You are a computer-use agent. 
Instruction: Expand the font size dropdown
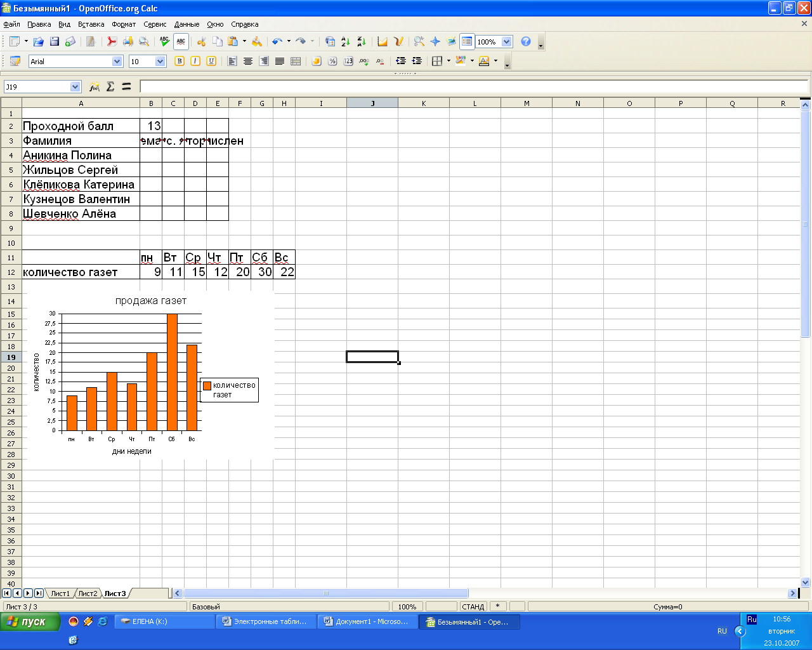(x=160, y=62)
